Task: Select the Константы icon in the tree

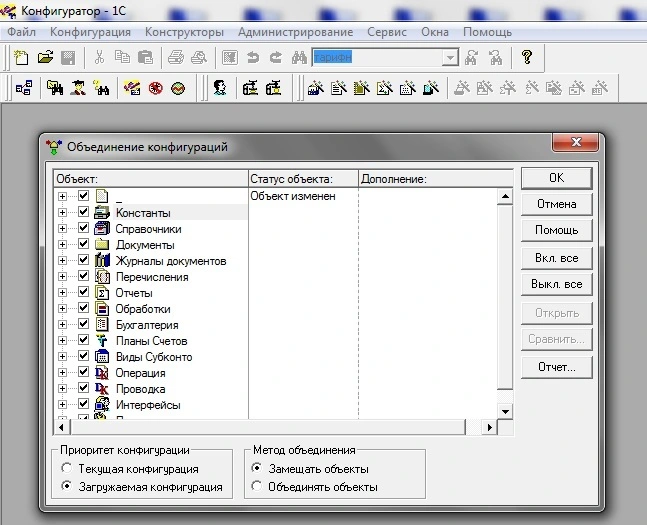Action: coord(101,213)
